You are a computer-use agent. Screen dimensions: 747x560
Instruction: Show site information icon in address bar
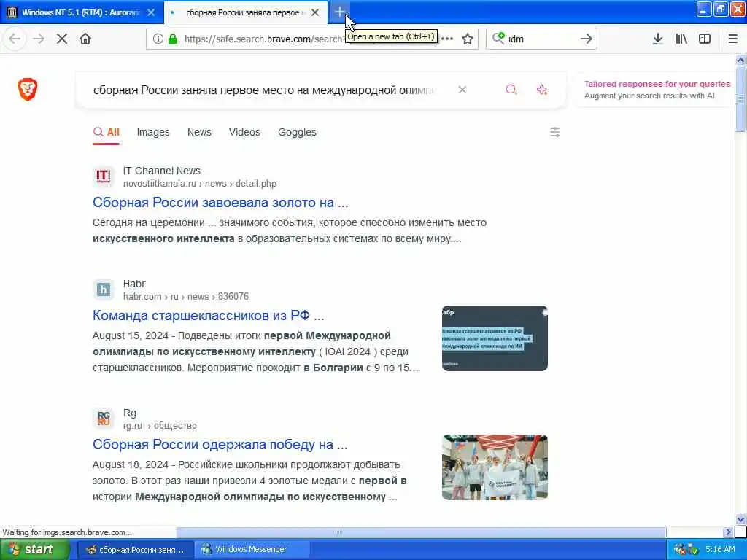158,39
